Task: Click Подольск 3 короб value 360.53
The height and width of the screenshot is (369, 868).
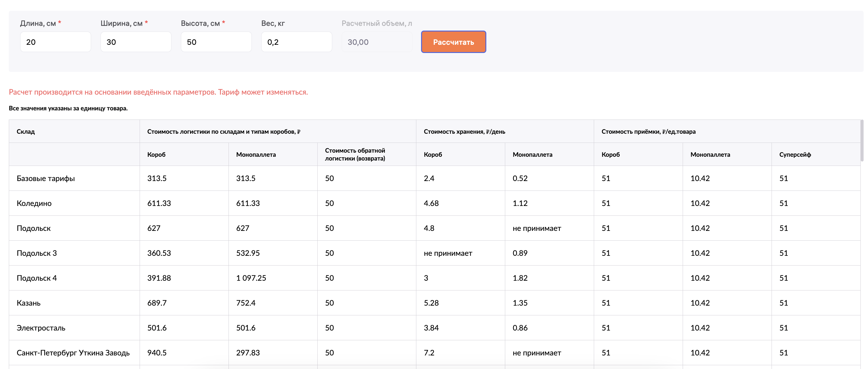Action: pyautogui.click(x=159, y=253)
